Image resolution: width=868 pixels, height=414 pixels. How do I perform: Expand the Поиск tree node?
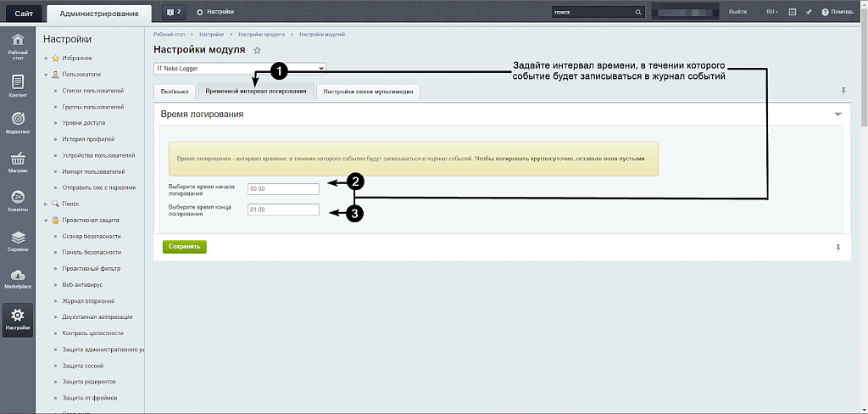coord(45,204)
